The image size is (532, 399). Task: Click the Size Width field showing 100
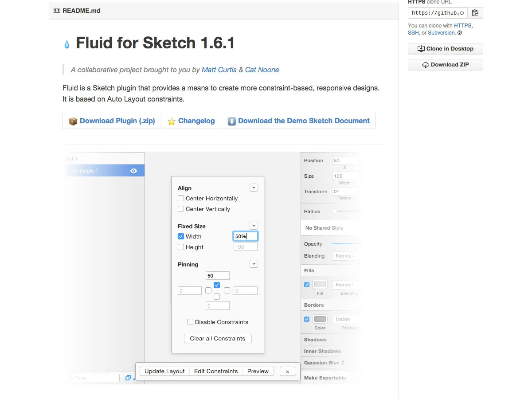[x=345, y=176]
